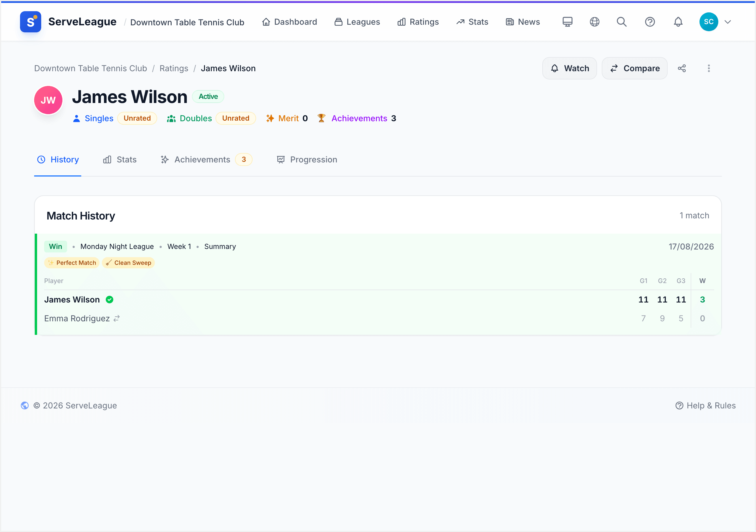Viewport: 756px width, 532px height.
Task: Switch to the Progression tab
Action: (x=307, y=160)
